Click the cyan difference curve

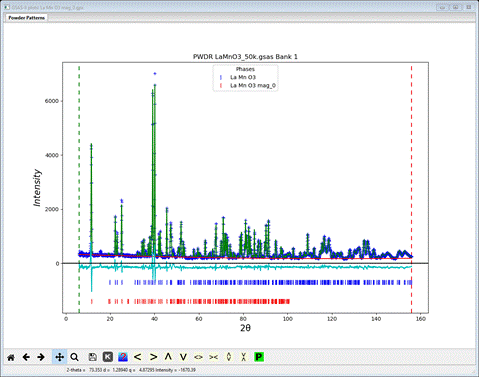coord(245,267)
